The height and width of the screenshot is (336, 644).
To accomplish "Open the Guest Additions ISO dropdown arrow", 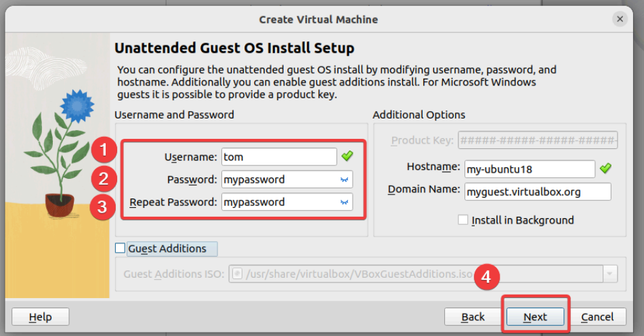I will pyautogui.click(x=610, y=274).
